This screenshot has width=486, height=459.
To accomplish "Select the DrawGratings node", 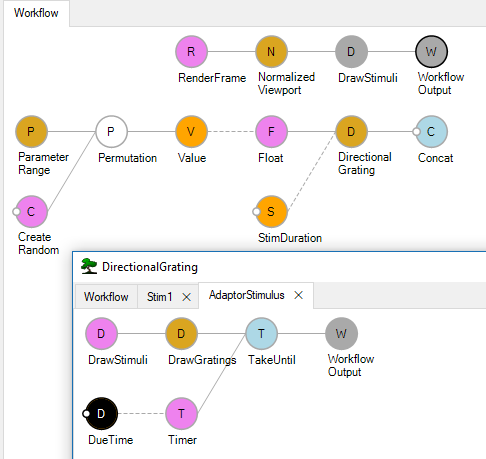I will click(181, 333).
